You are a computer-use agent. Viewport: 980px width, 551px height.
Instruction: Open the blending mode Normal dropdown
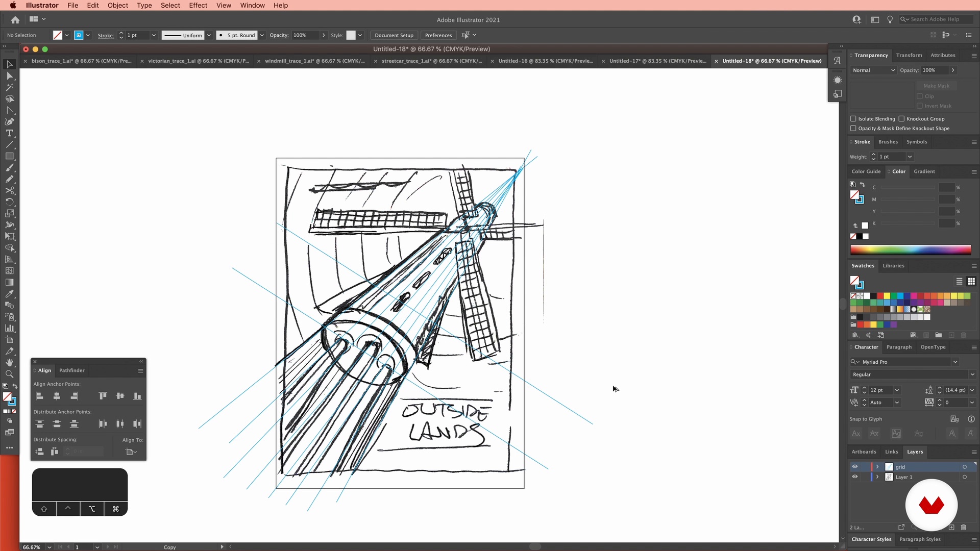click(874, 70)
